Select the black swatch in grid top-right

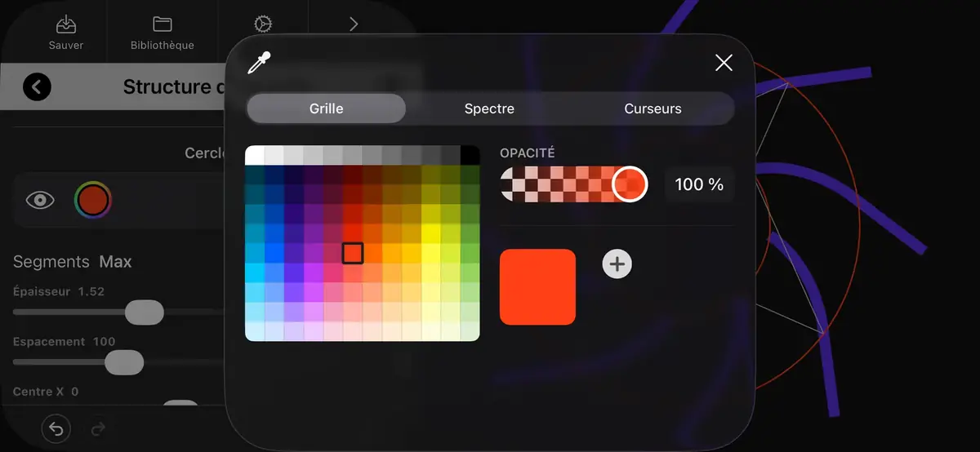pyautogui.click(x=470, y=155)
